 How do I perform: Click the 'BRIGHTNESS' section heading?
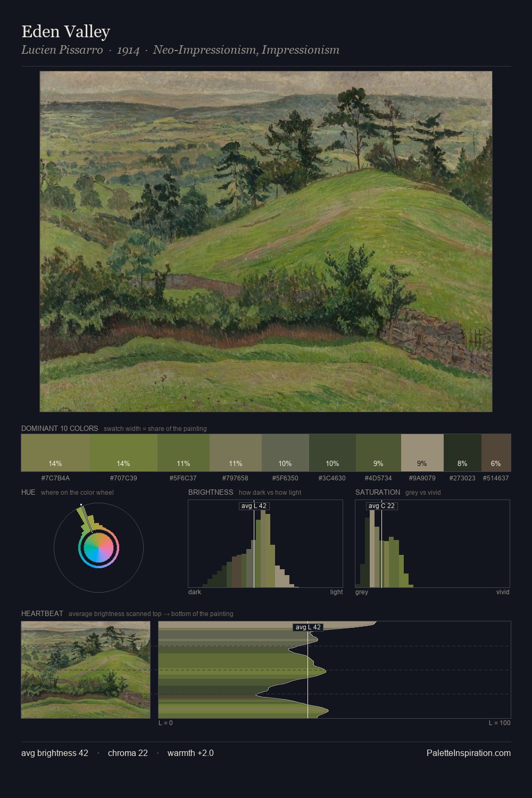click(x=211, y=492)
